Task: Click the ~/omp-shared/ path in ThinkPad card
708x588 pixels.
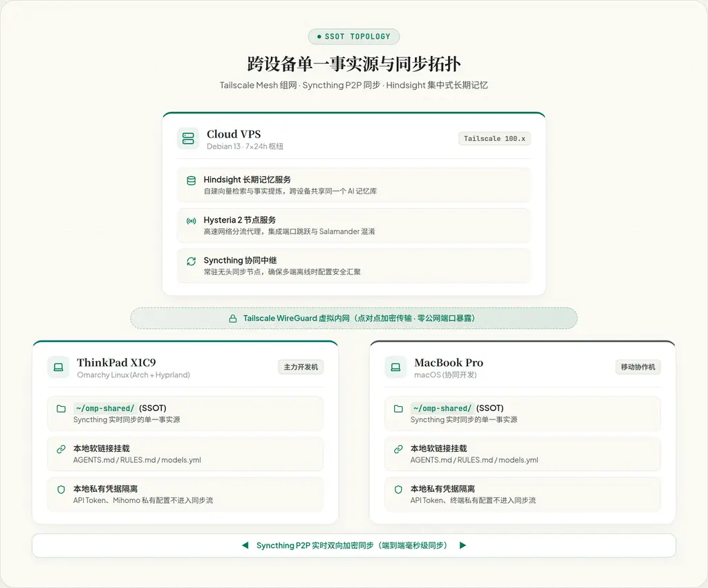Action: [x=105, y=408]
